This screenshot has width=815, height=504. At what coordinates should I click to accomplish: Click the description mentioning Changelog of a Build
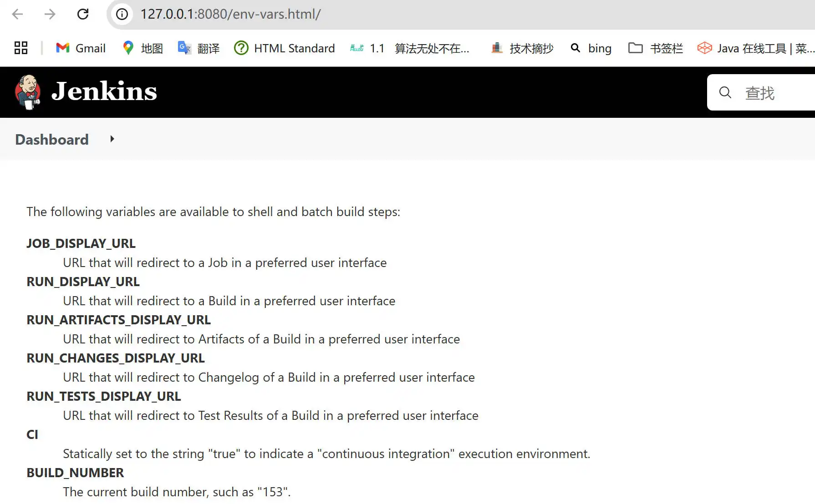pyautogui.click(x=269, y=378)
